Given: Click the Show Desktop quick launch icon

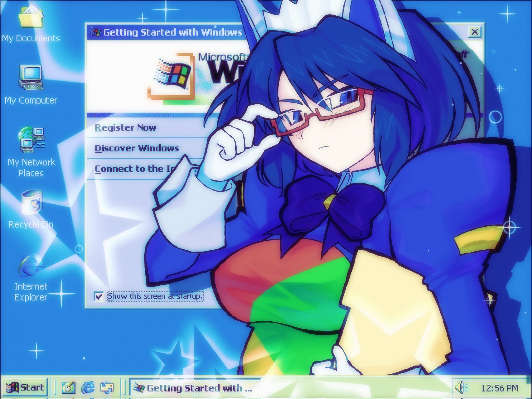Looking at the screenshot, I should tap(69, 388).
